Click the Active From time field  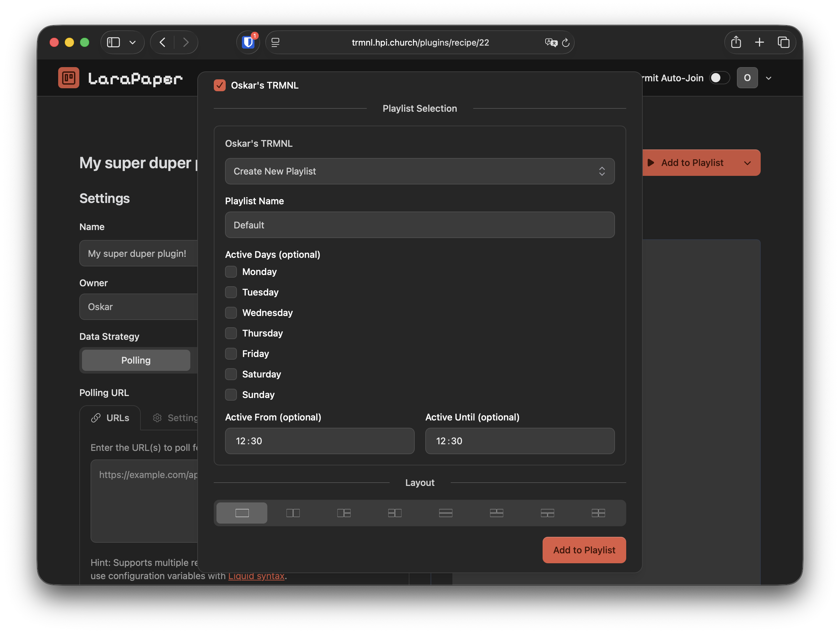[x=320, y=441]
